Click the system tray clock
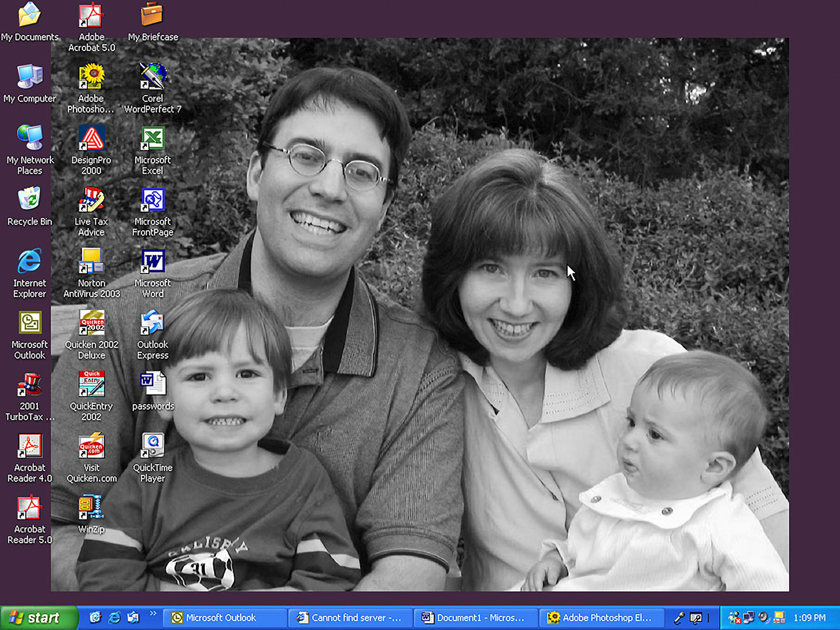The image size is (840, 630). 809,617
